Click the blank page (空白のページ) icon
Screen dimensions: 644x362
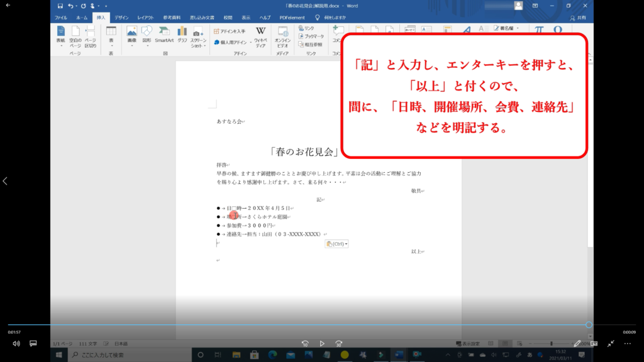tap(75, 35)
